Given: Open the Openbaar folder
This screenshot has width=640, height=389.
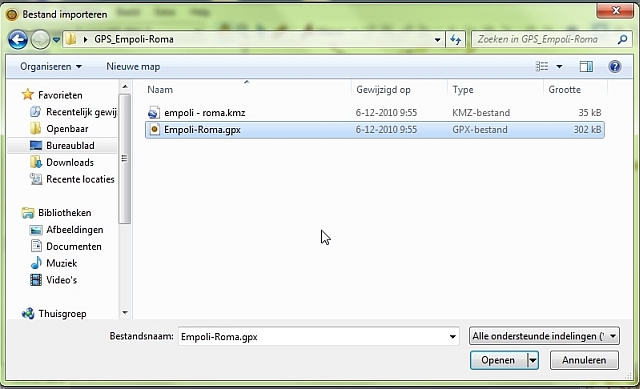Looking at the screenshot, I should point(67,129).
